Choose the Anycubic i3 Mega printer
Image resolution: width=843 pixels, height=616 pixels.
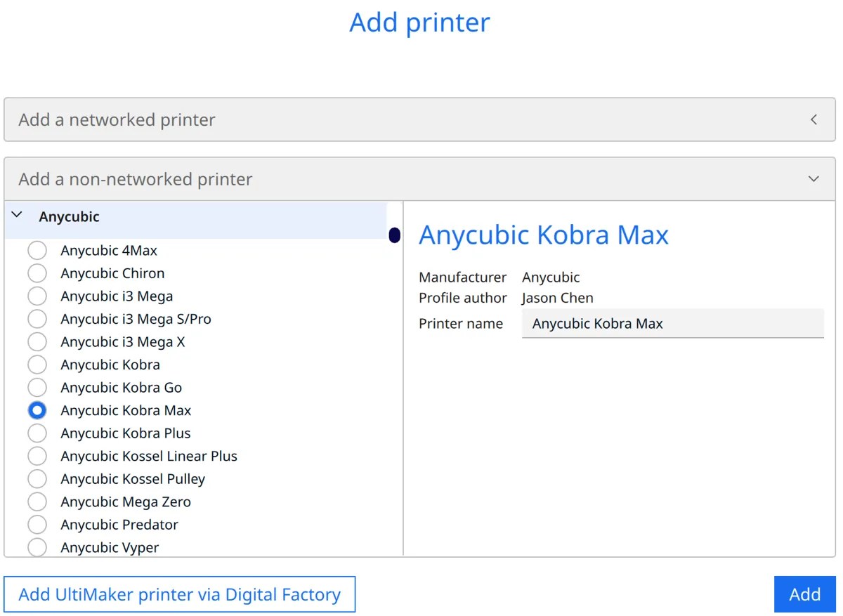tap(37, 296)
